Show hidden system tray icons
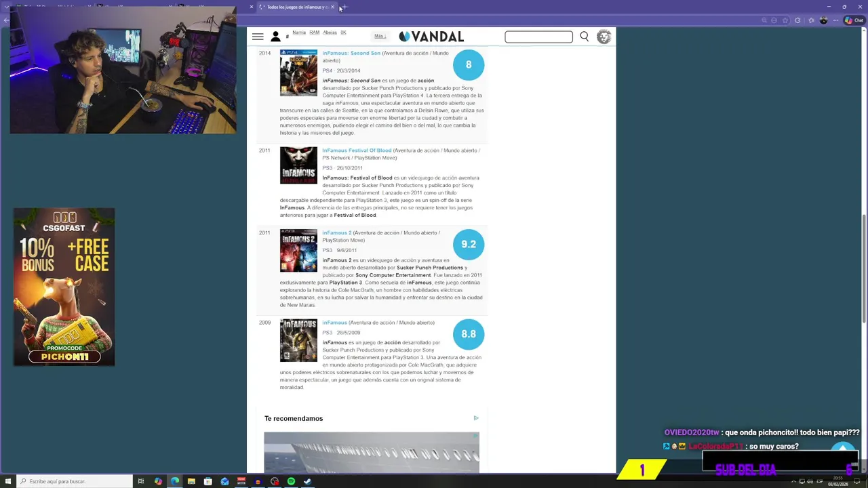This screenshot has width=868, height=488. click(x=793, y=481)
